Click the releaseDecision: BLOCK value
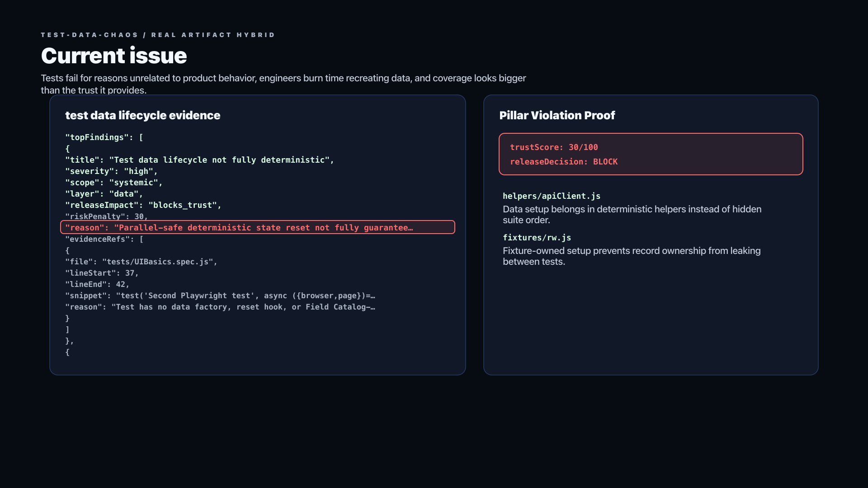Image resolution: width=868 pixels, height=488 pixels. click(564, 162)
